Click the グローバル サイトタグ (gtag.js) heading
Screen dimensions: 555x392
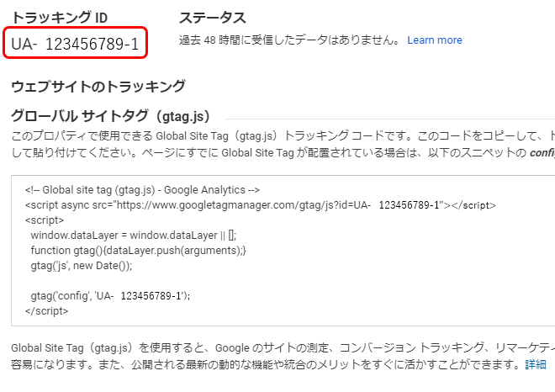111,116
